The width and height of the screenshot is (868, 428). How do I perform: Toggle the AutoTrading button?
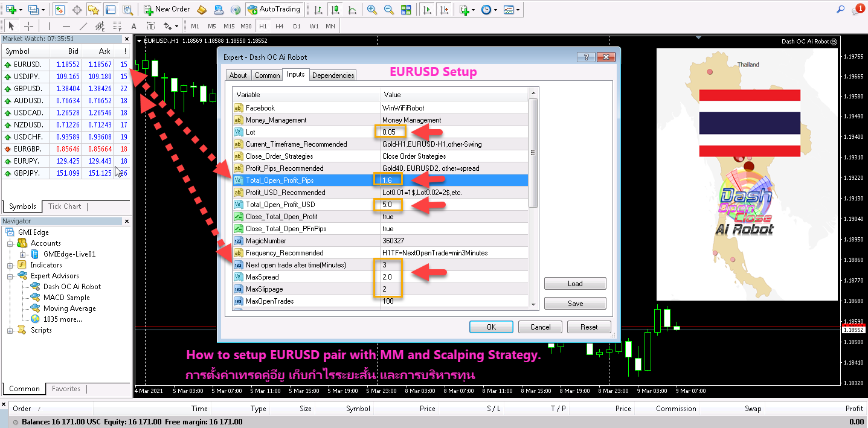click(x=274, y=9)
